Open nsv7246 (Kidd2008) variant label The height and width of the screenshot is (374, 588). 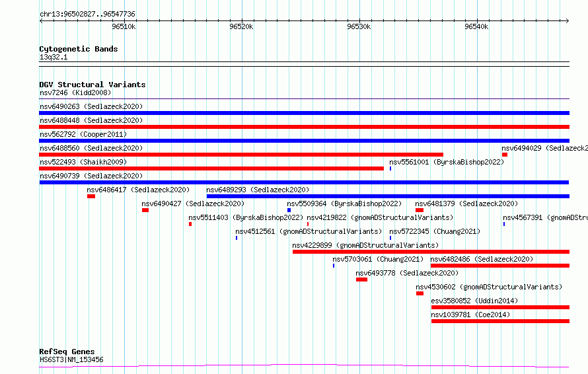coord(75,93)
